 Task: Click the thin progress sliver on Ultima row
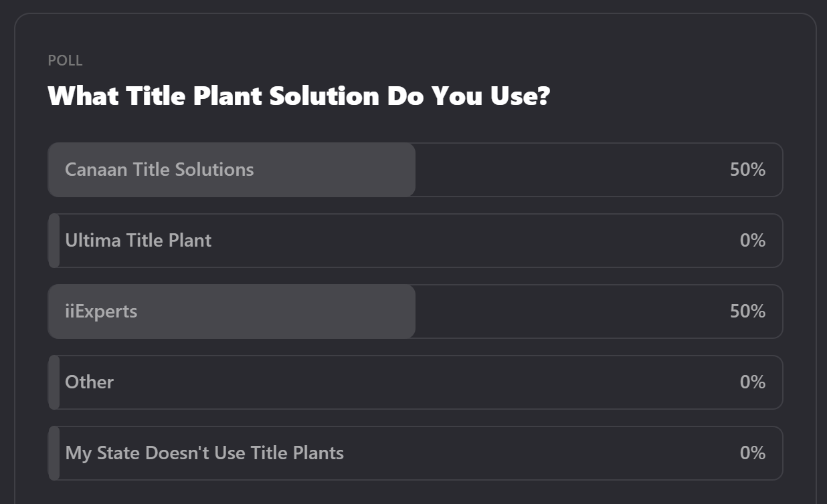[54, 241]
